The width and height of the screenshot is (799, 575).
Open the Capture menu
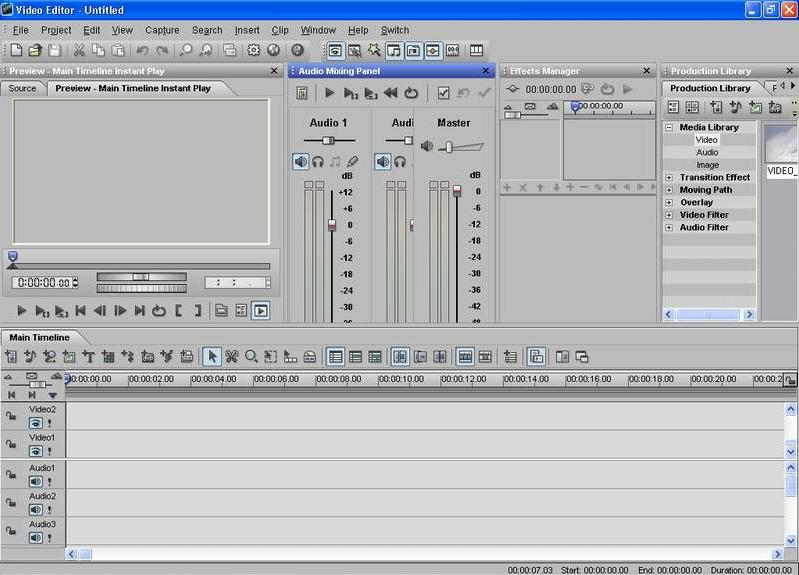click(x=162, y=30)
